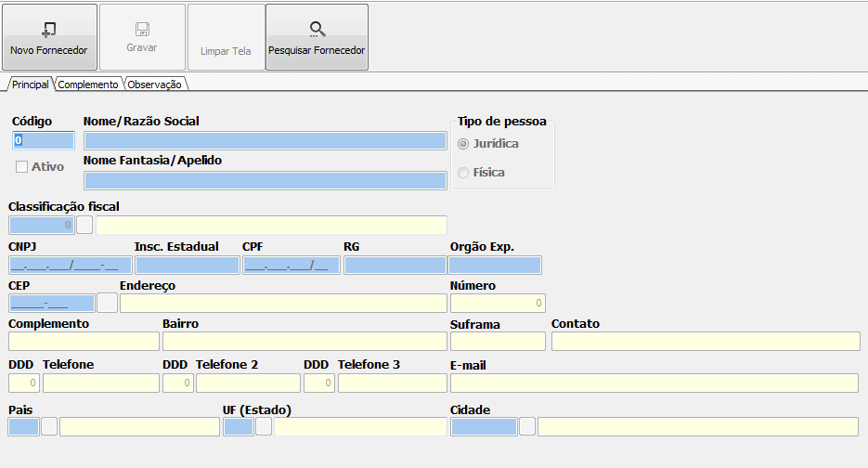The height and width of the screenshot is (468, 868).
Task: Click the Bairro input field
Action: coord(304,342)
